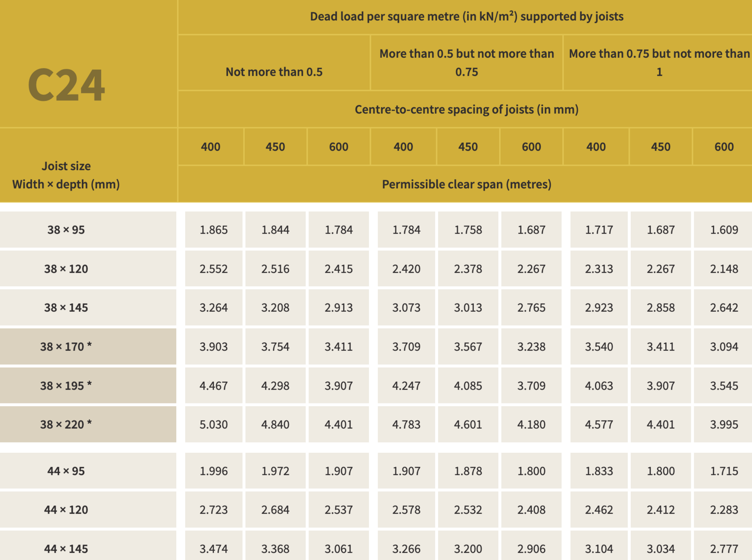Viewport: 752px width, 560px height.
Task: Select the 38 × 95 joist row label
Action: point(66,230)
